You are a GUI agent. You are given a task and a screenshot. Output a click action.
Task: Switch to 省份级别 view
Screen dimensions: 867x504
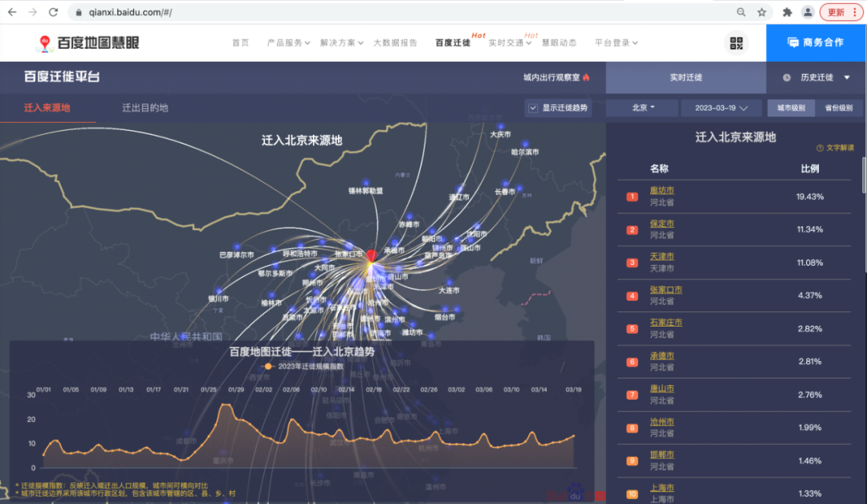click(838, 108)
